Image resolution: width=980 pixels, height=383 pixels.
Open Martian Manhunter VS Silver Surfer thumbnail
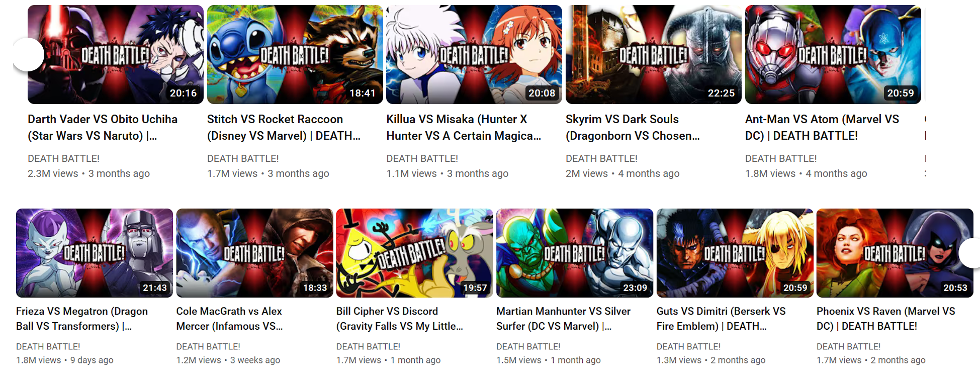[575, 253]
